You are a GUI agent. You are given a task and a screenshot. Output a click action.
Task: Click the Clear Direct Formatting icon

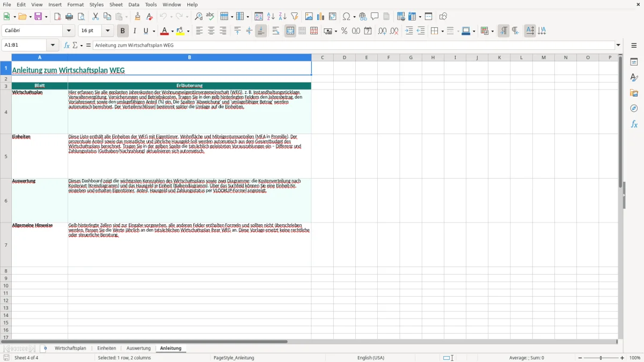(149, 17)
